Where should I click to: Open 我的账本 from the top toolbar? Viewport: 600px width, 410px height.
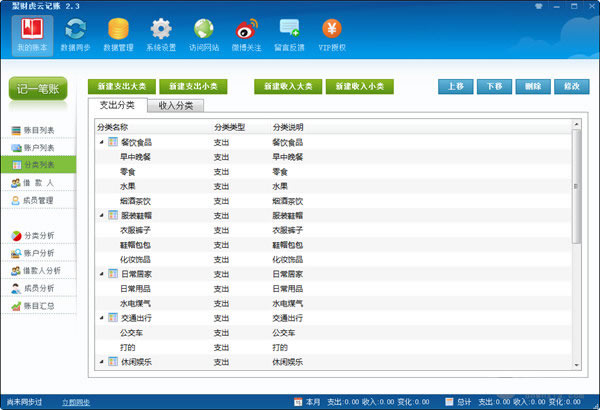32,36
